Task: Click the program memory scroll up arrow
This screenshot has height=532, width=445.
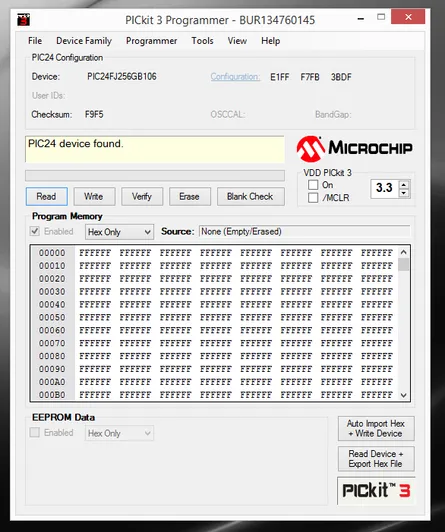Action: [x=404, y=252]
